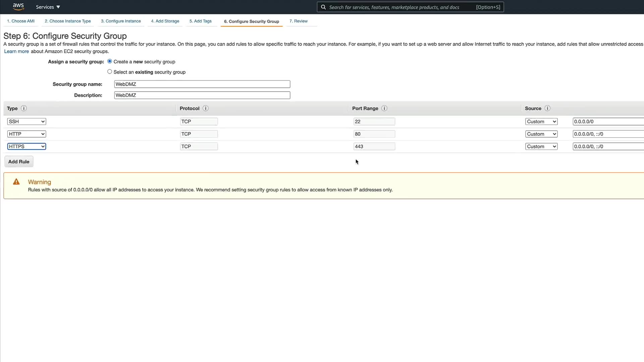Image resolution: width=644 pixels, height=362 pixels.
Task: Open the SSH rule type dropdown
Action: (26, 122)
